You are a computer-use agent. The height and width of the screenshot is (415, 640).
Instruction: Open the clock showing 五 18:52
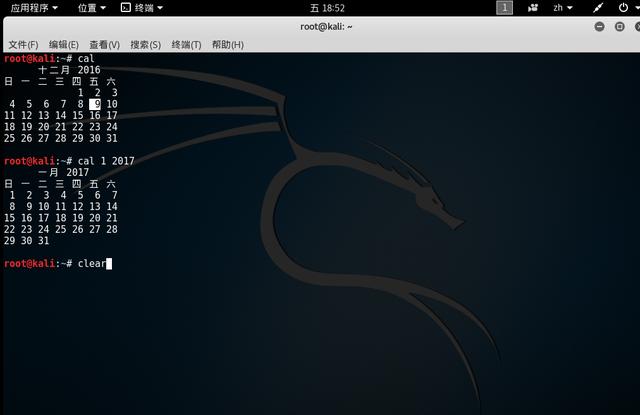coord(319,7)
